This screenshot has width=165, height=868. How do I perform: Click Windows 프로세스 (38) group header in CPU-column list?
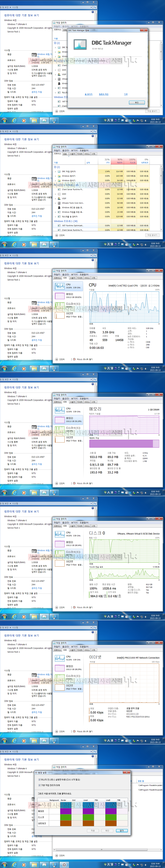[66, 221]
